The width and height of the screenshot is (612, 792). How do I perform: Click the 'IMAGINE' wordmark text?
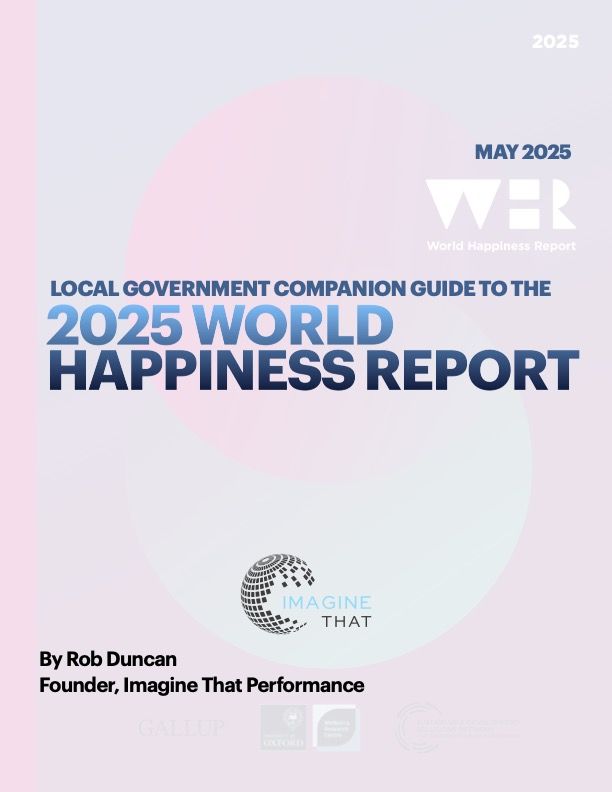(326, 602)
